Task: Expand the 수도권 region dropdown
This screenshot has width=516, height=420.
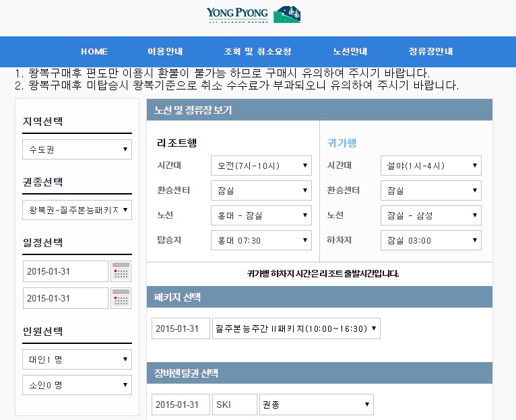Action: tap(77, 149)
